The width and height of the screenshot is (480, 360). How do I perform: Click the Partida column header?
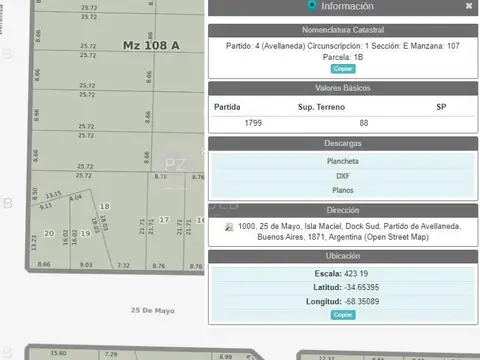coord(227,107)
